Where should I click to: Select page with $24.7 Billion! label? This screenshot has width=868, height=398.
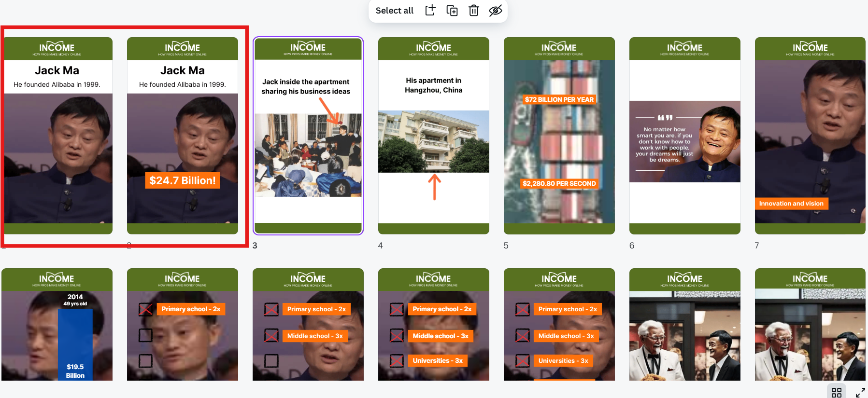[x=183, y=136]
